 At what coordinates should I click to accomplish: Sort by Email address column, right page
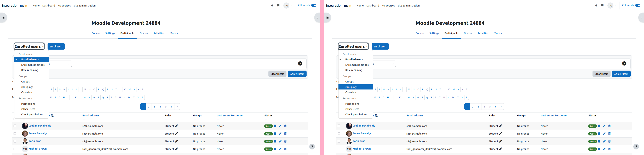(415, 116)
